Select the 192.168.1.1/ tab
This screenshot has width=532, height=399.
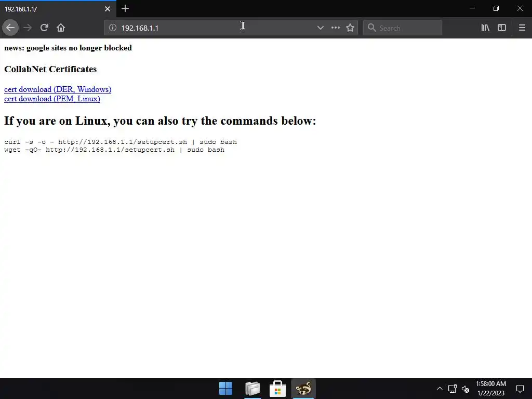point(58,9)
